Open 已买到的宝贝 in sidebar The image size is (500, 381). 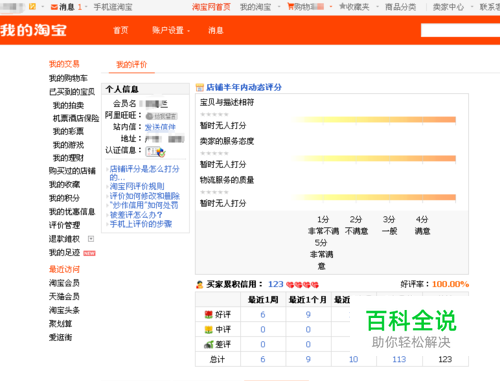(x=72, y=92)
